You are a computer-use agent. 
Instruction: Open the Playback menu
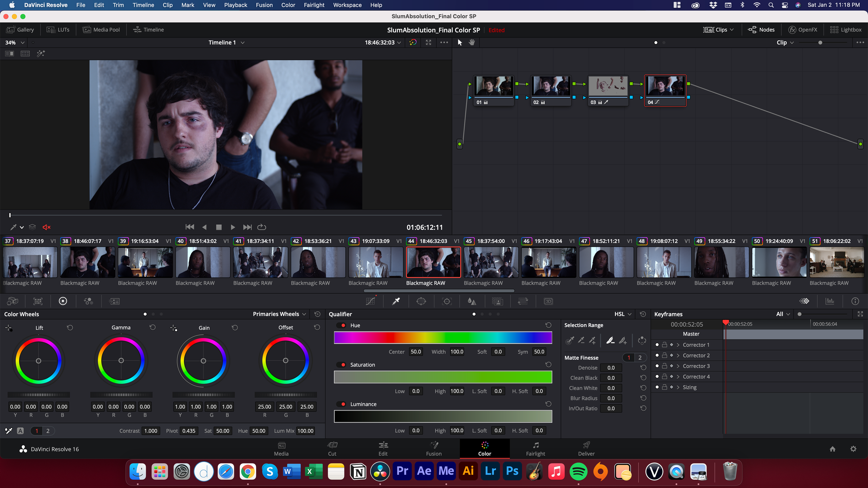[236, 5]
